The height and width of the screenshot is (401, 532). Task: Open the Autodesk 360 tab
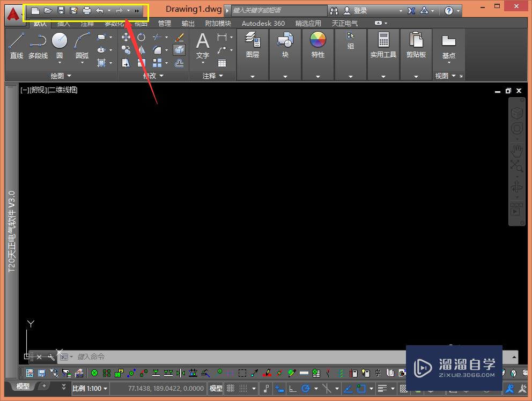pyautogui.click(x=263, y=24)
